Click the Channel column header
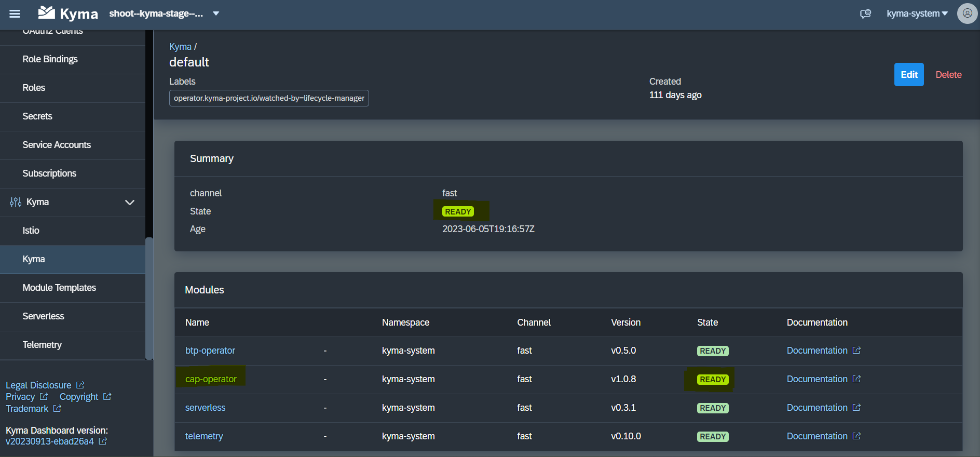 (534, 322)
